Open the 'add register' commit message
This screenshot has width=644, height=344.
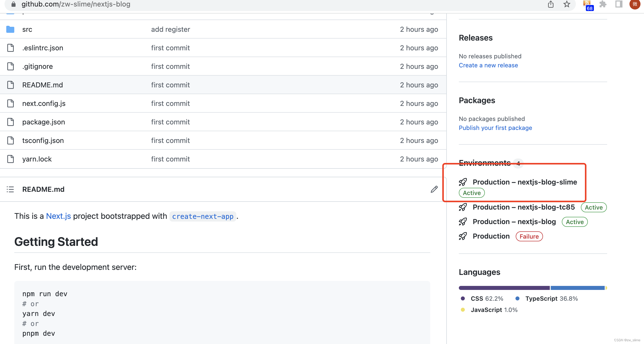click(171, 29)
